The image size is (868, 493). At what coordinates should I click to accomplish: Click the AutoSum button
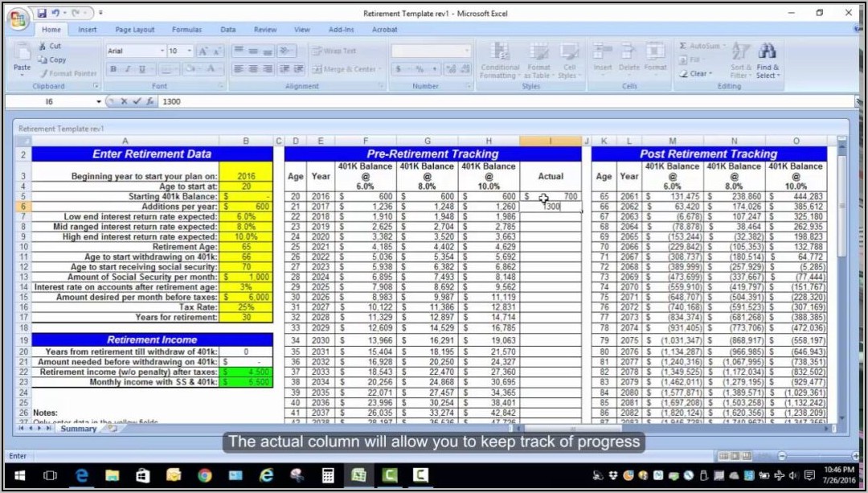point(699,46)
